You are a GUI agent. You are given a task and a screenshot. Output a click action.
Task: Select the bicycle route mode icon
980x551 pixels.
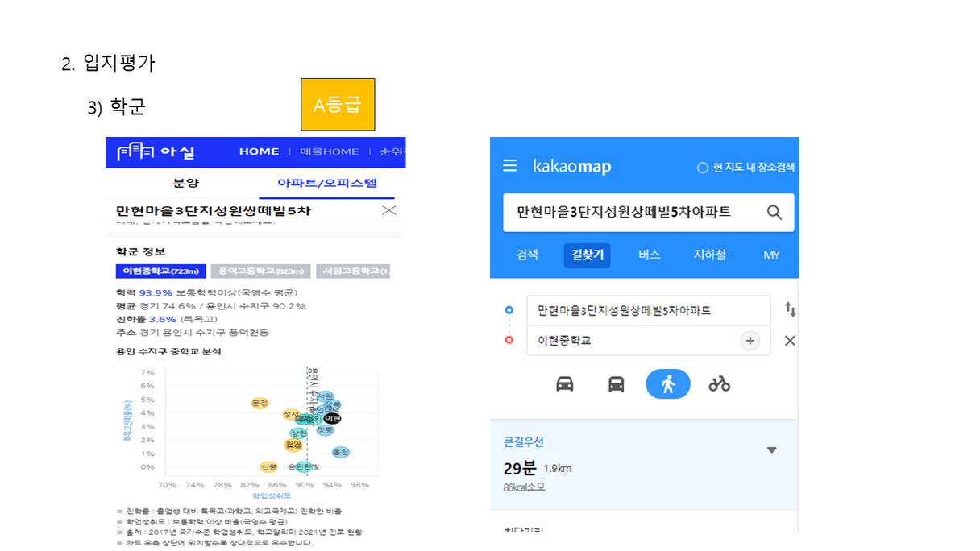click(720, 383)
